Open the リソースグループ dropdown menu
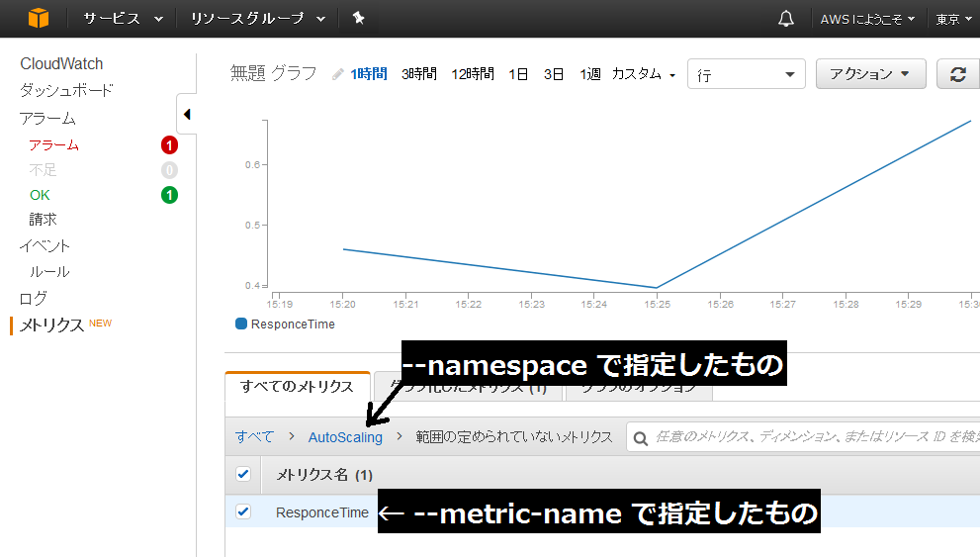Viewport: 980px width, 557px height. [x=257, y=19]
